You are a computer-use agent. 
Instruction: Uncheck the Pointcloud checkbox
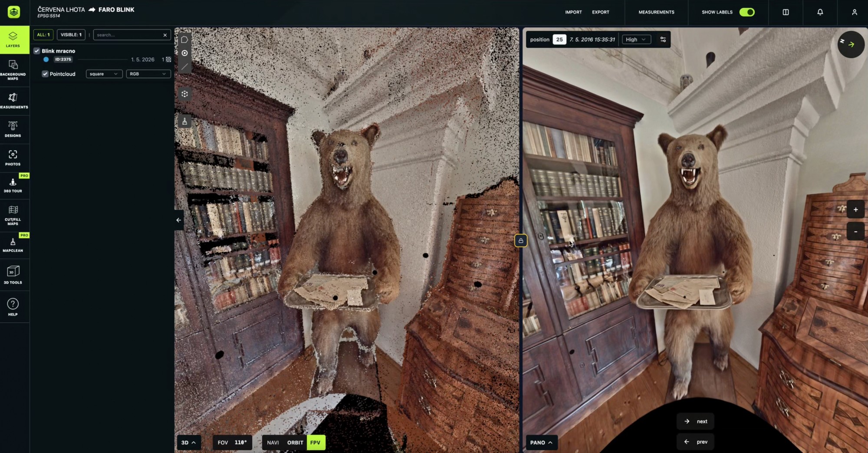45,74
